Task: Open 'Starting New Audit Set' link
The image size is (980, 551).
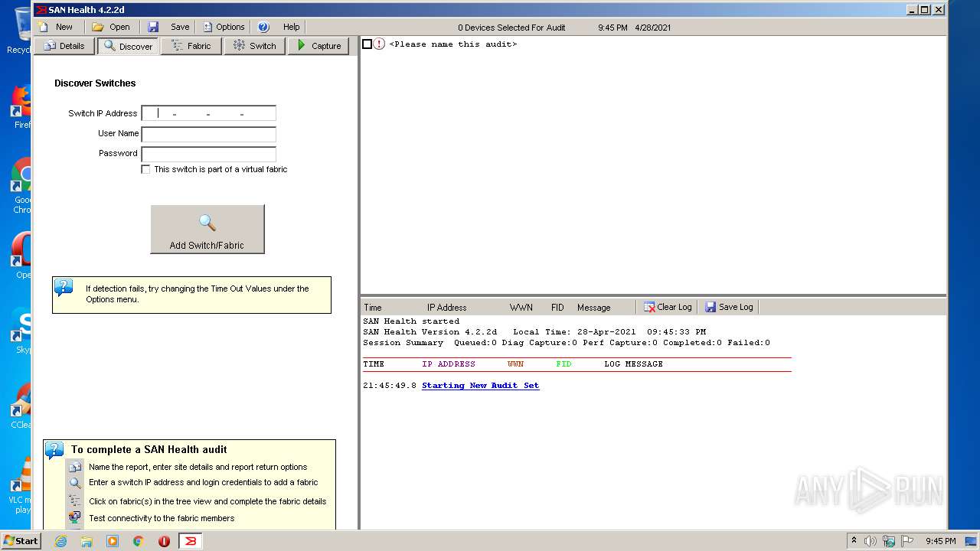Action: click(480, 386)
